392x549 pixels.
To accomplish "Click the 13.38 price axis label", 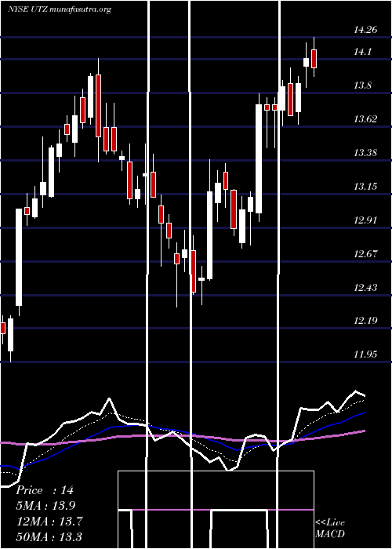I will (x=365, y=153).
